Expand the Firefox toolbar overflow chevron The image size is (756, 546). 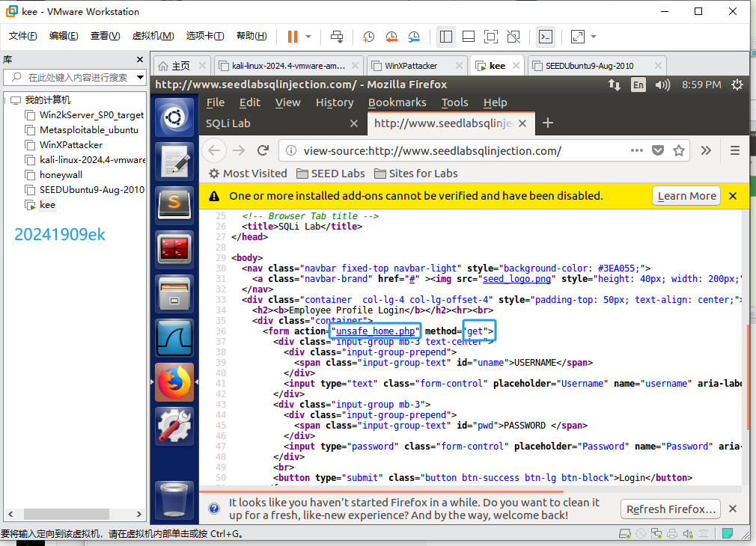[706, 150]
